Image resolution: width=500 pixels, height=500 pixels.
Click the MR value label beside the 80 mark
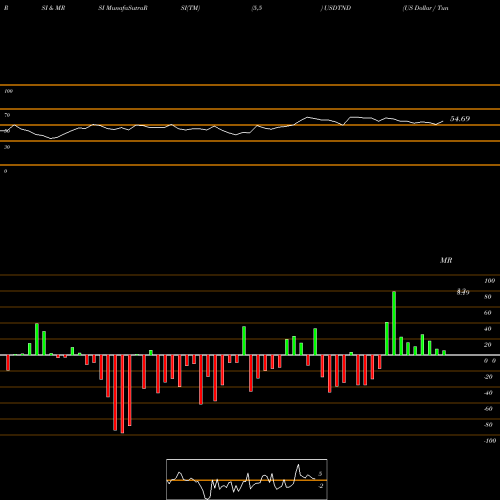point(463,292)
